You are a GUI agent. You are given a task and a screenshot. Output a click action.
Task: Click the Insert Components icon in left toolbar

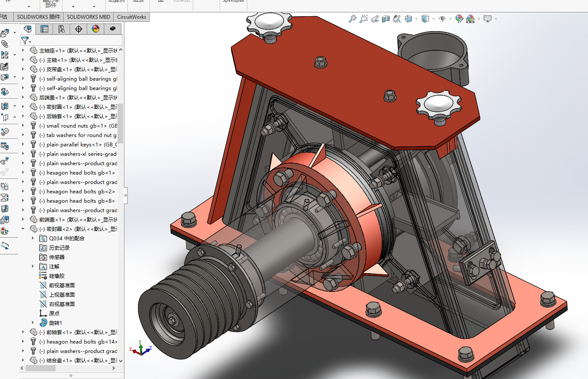tap(5, 33)
